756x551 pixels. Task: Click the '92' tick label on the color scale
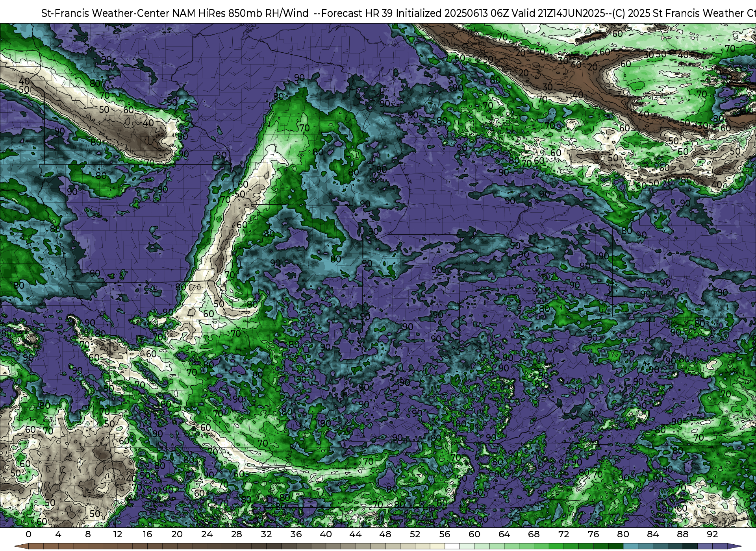712,534
